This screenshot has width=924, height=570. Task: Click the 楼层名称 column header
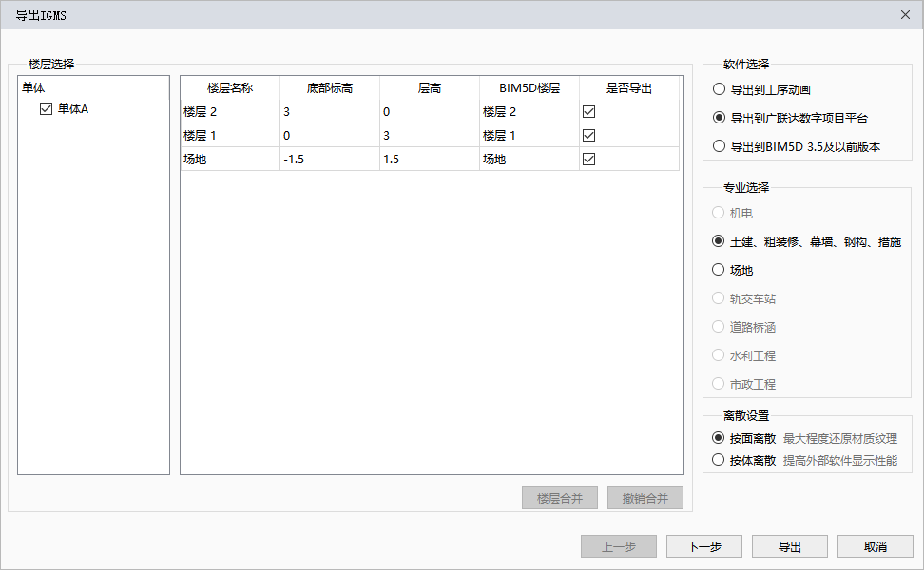pyautogui.click(x=230, y=88)
